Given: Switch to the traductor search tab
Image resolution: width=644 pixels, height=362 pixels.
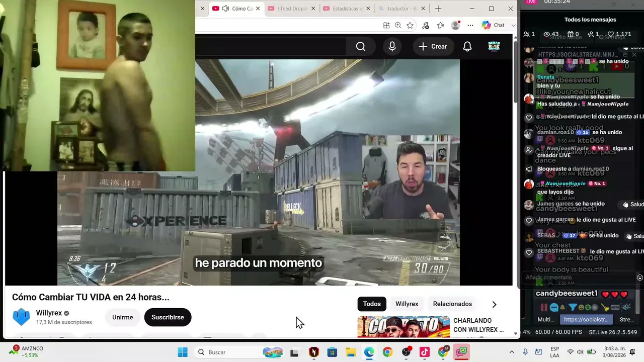Looking at the screenshot, I should click(401, 9).
